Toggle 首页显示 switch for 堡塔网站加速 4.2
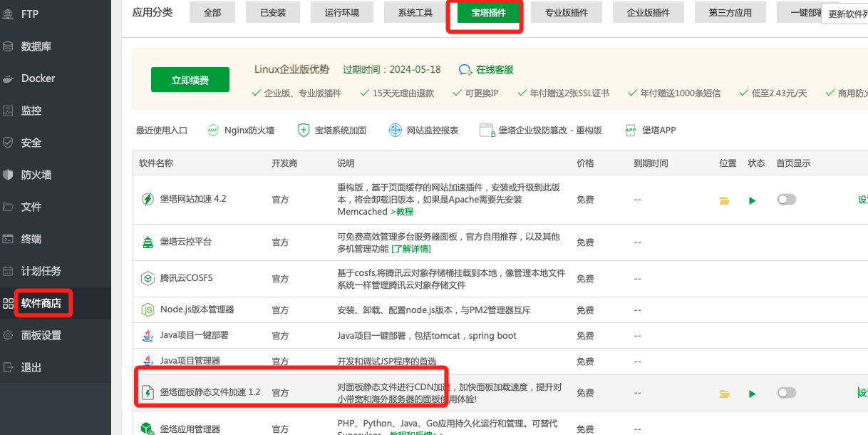The width and height of the screenshot is (868, 435). (787, 200)
